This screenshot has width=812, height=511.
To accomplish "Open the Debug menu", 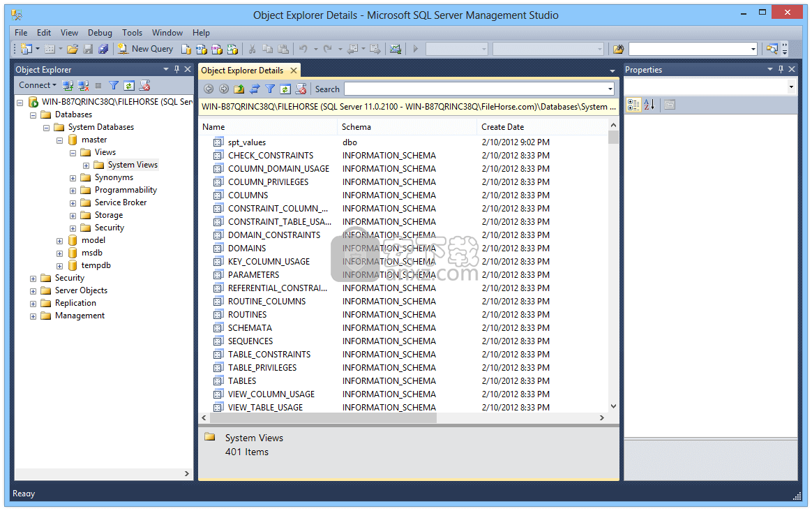I will 100,33.
